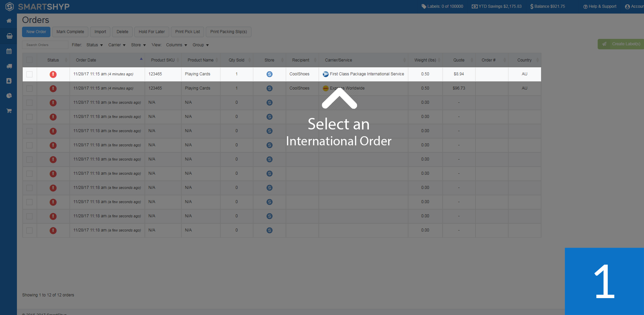
Task: Toggle the select-all checkbox in table header
Action: (x=29, y=60)
